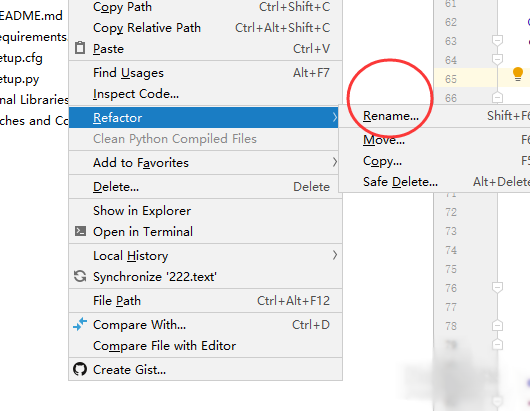This screenshot has height=411, width=530.
Task: Click the GitHub icon for Create Gist
Action: tap(80, 369)
